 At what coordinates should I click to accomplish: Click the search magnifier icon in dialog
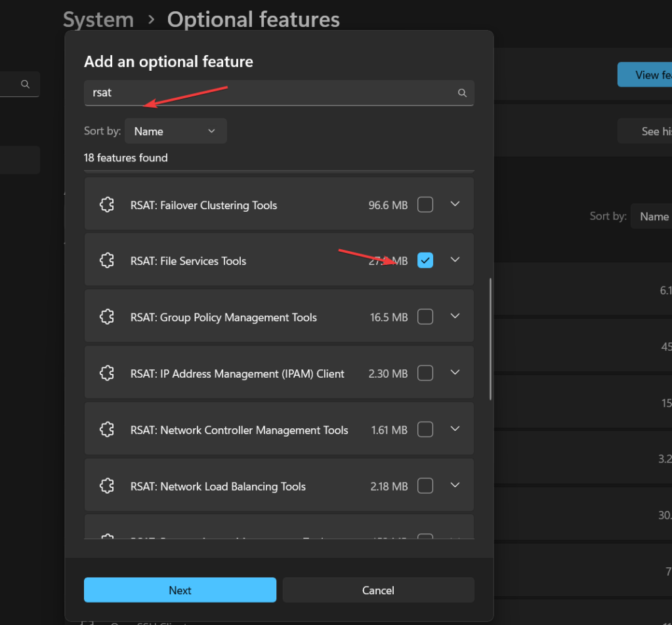(462, 93)
